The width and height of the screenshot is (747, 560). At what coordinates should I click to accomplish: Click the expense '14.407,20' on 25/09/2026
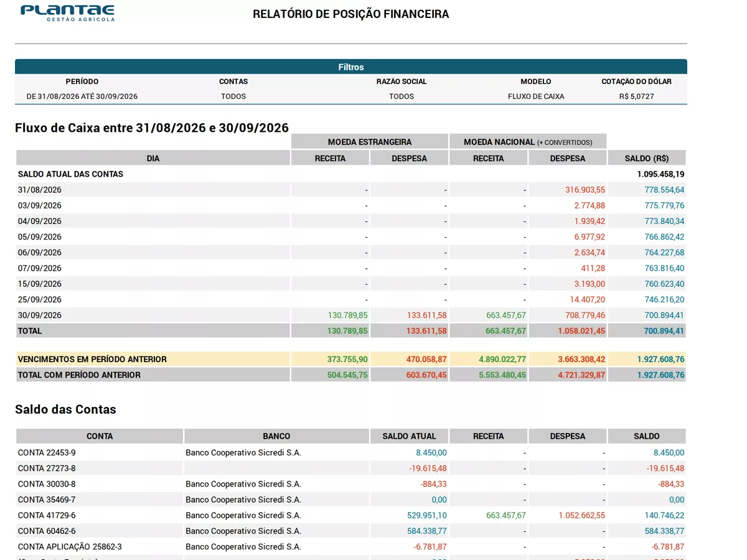tap(588, 299)
